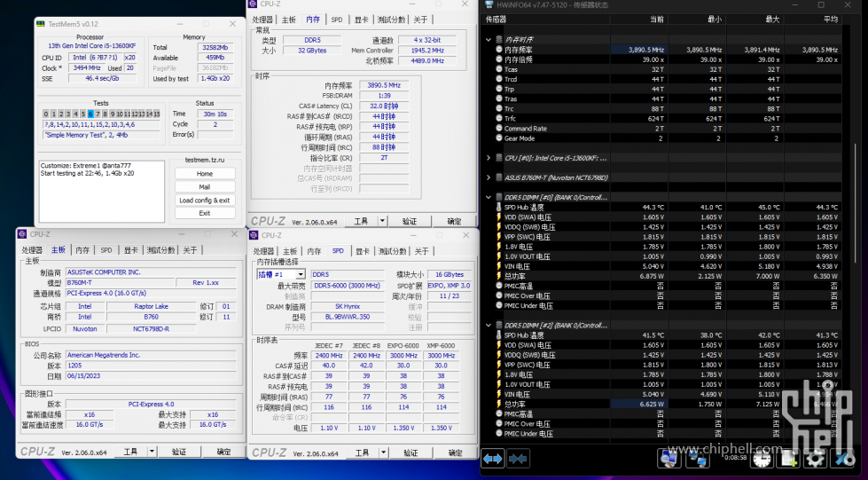Open HWiNFO summary monitor-magnifier icon

[669, 459]
